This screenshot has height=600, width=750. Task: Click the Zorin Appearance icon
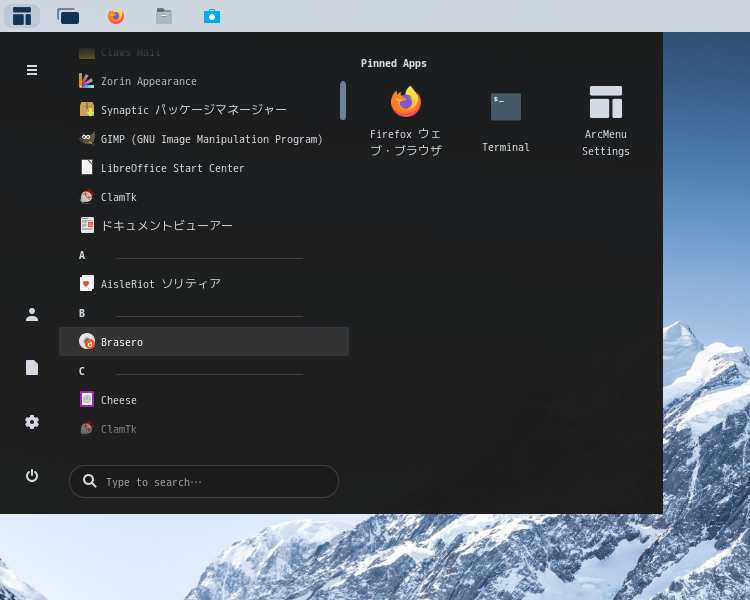click(87, 81)
